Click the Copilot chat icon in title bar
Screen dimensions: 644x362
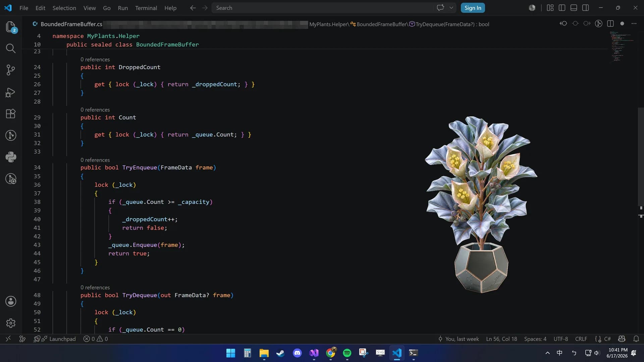[440, 8]
